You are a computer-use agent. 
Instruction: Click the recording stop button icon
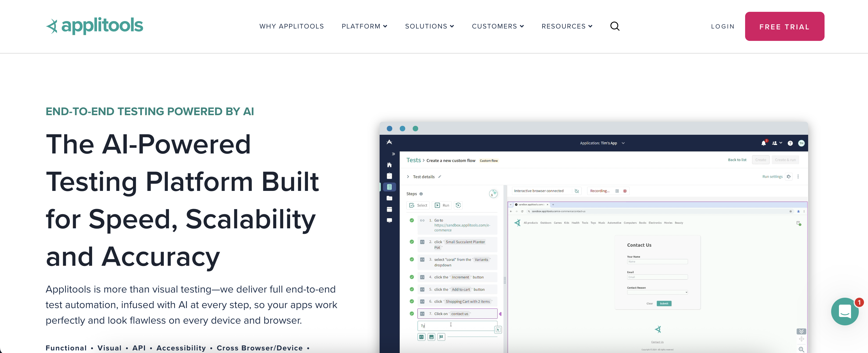coord(625,191)
